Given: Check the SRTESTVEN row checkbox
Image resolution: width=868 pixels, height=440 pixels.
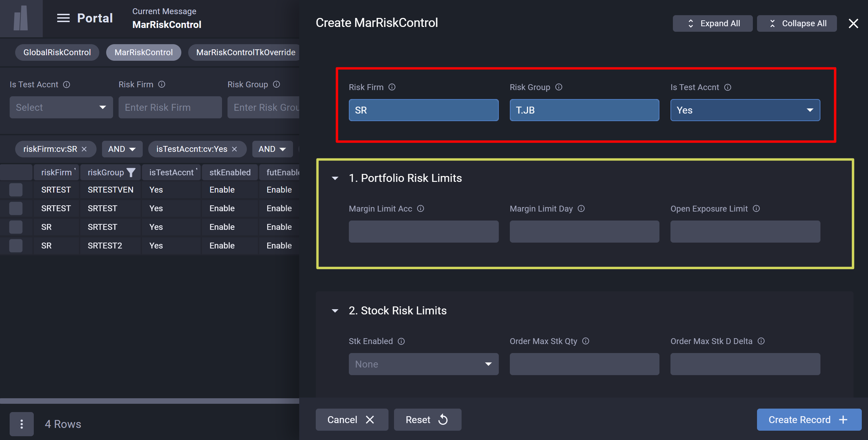Looking at the screenshot, I should (x=16, y=190).
